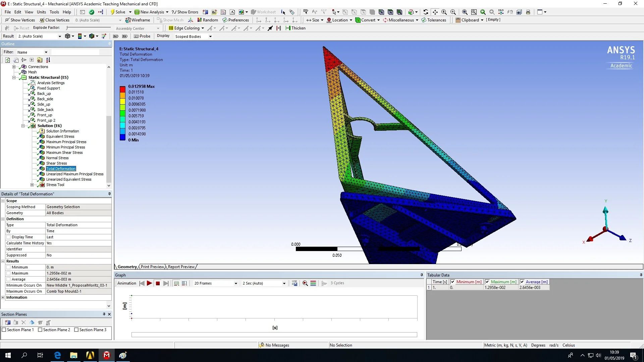This screenshot has width=644, height=362.
Task: Expand the Stress Tool tree node
Action: 32,185
